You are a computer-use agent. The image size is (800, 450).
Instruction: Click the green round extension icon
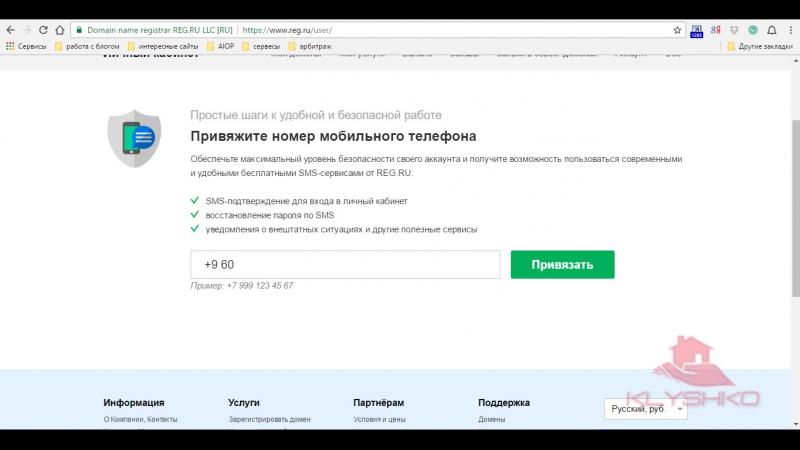(x=753, y=30)
